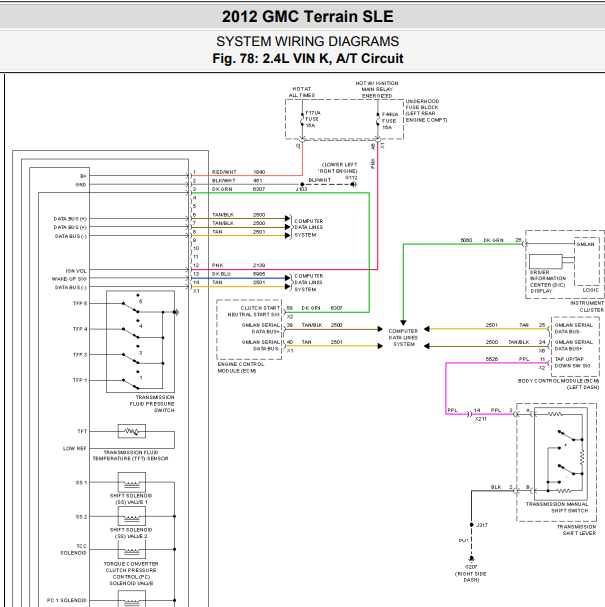Click the X211 connector label
The height and width of the screenshot is (607, 605).
coord(480,419)
